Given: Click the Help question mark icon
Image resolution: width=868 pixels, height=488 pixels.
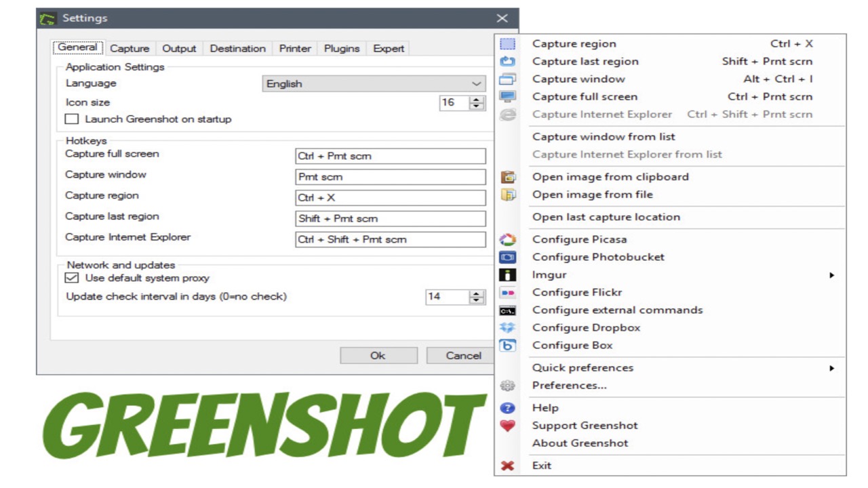Looking at the screenshot, I should point(507,408).
